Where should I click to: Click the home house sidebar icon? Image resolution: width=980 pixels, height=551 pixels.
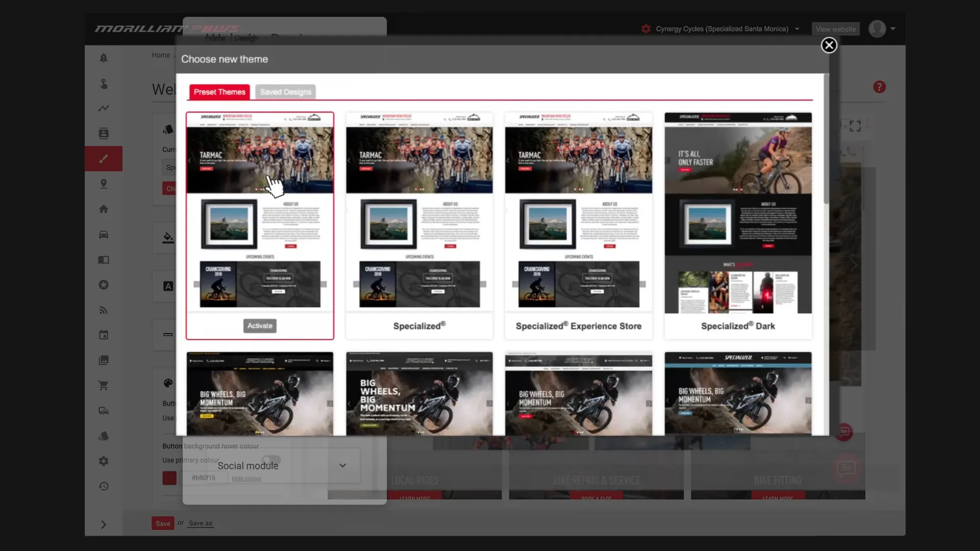coord(104,209)
